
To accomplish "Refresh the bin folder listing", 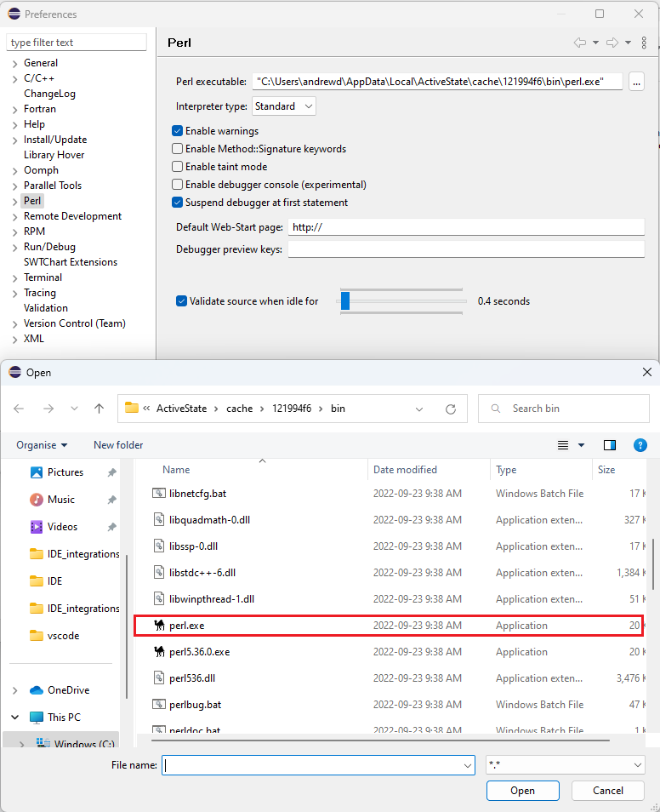I will (451, 409).
